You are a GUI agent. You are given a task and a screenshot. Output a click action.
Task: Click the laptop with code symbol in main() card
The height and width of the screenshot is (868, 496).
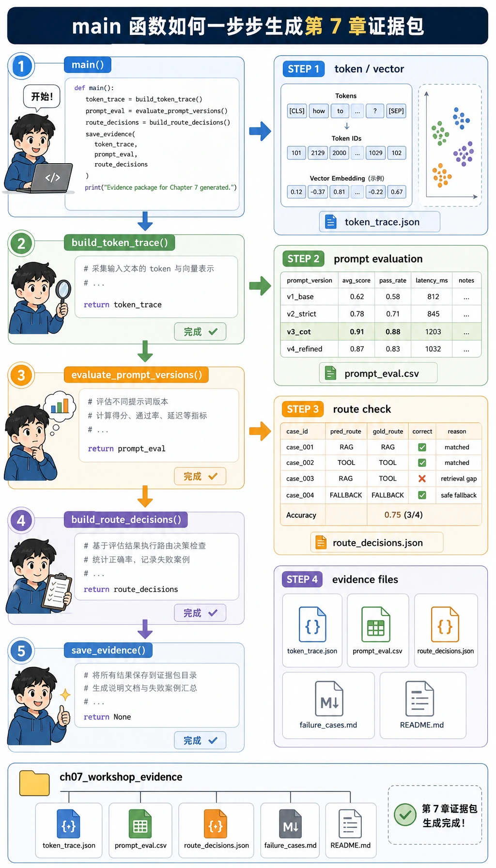[51, 179]
